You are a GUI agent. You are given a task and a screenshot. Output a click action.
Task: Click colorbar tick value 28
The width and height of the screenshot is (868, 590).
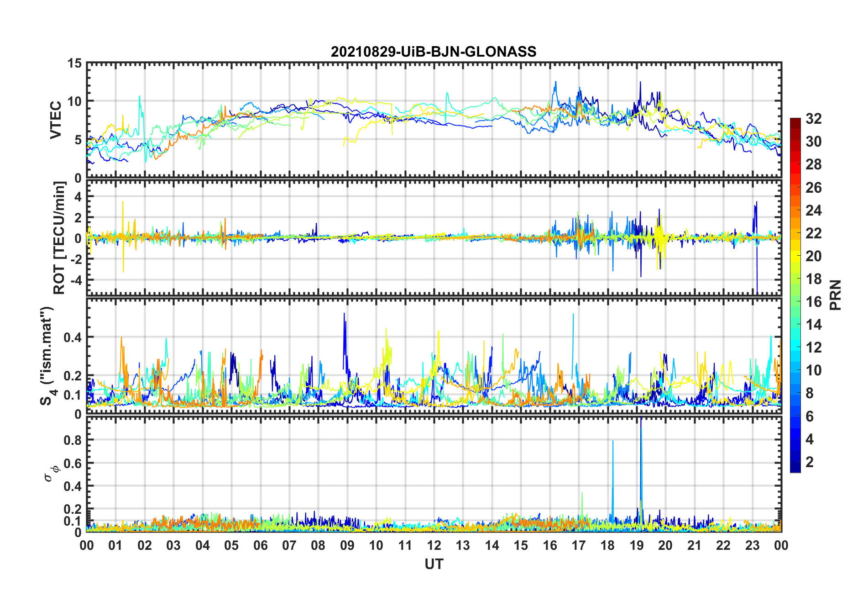tap(814, 164)
